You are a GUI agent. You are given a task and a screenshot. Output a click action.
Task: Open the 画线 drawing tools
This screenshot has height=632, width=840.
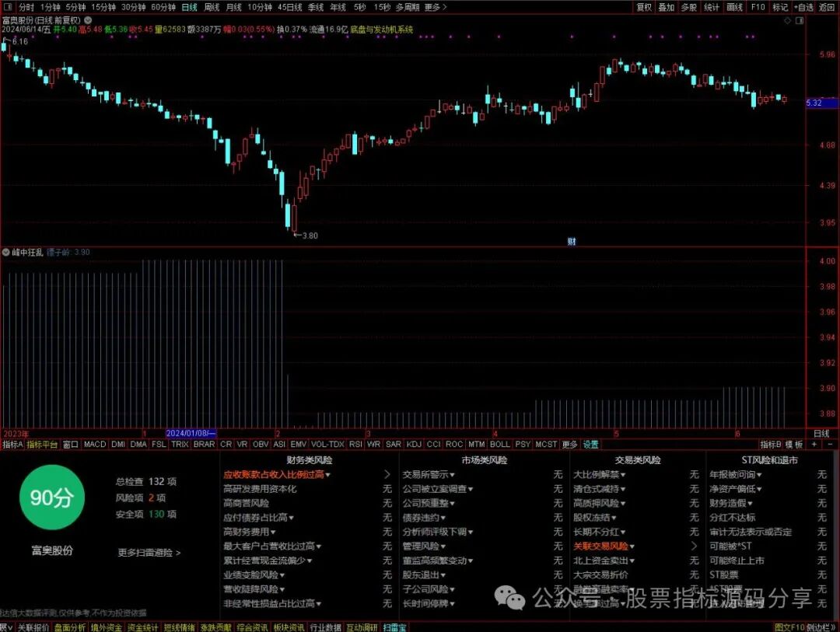point(734,7)
